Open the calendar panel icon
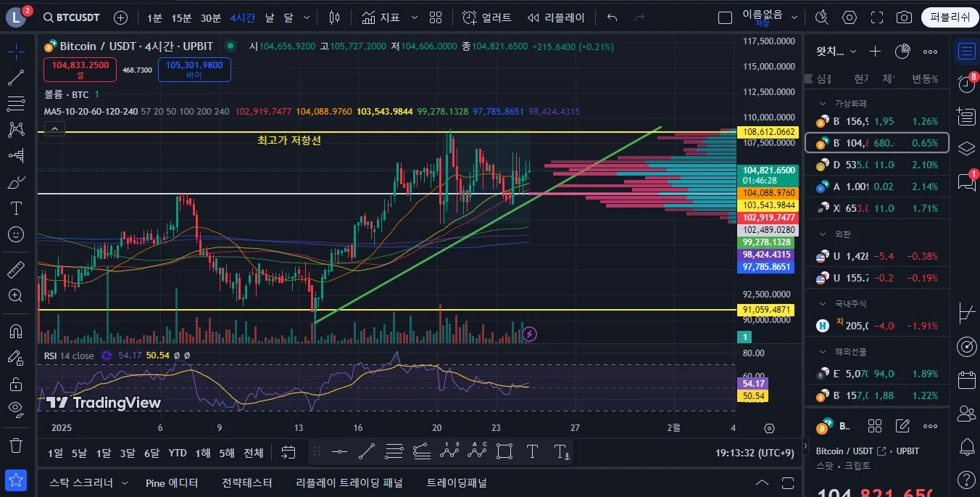Image resolution: width=980 pixels, height=497 pixels. point(966,379)
